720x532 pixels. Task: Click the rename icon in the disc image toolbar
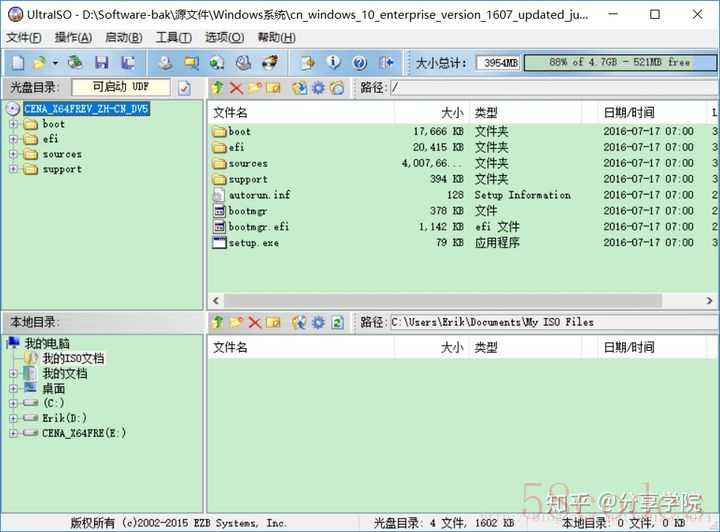click(273, 87)
